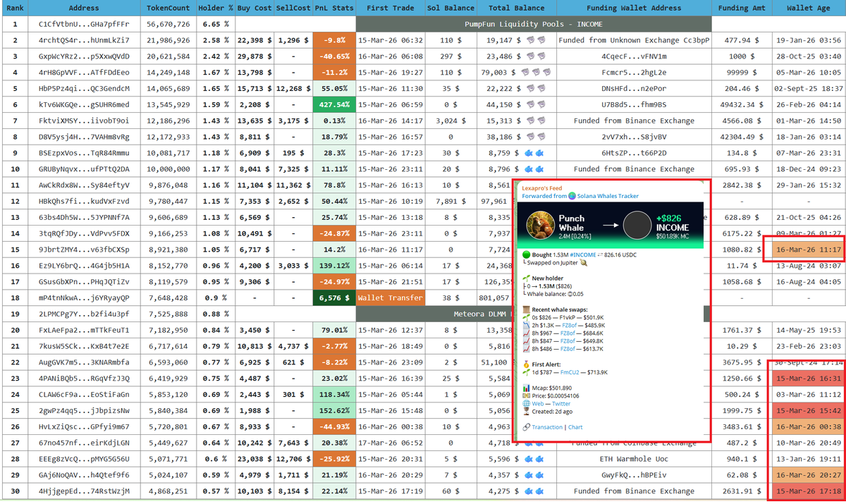The image size is (846, 504).
Task: Click the Solana Whales Tracker round avatar icon
Action: point(572,196)
